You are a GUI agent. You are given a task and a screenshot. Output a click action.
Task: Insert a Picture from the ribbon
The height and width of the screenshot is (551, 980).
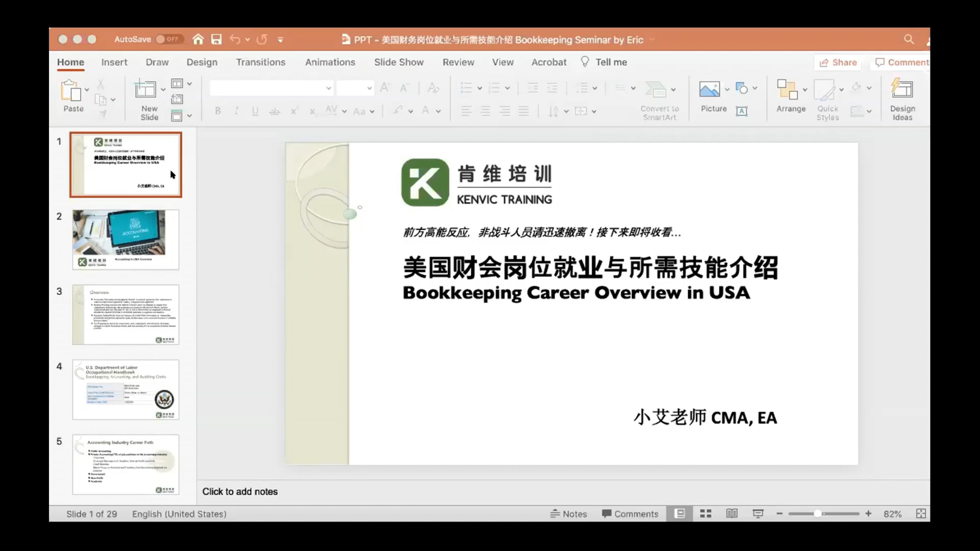(x=710, y=89)
